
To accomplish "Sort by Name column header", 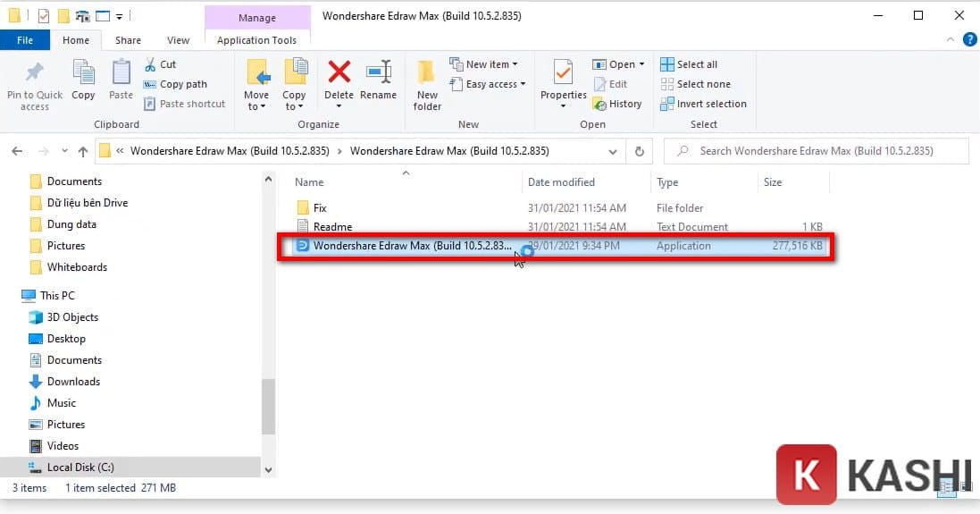I will tap(309, 182).
